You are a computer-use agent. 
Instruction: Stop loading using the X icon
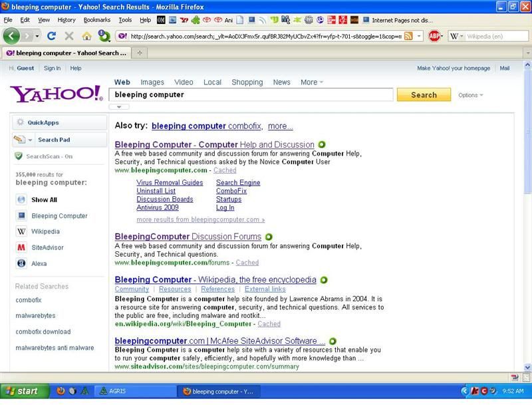click(x=69, y=36)
